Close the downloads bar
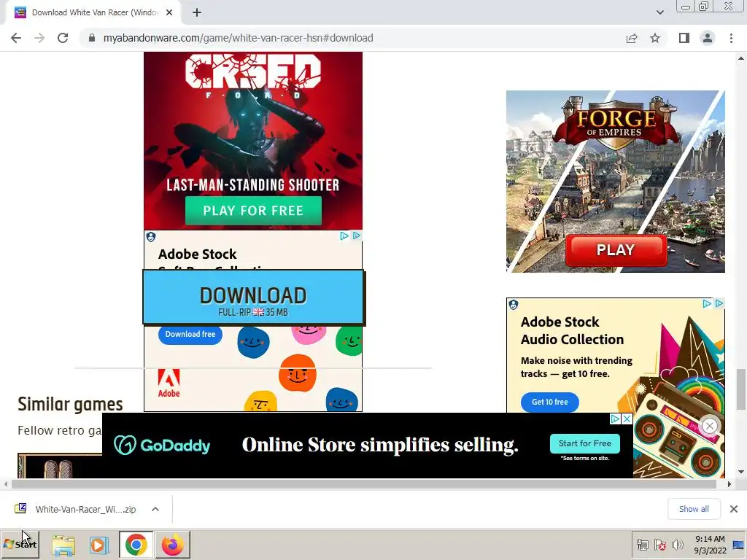 coord(734,509)
